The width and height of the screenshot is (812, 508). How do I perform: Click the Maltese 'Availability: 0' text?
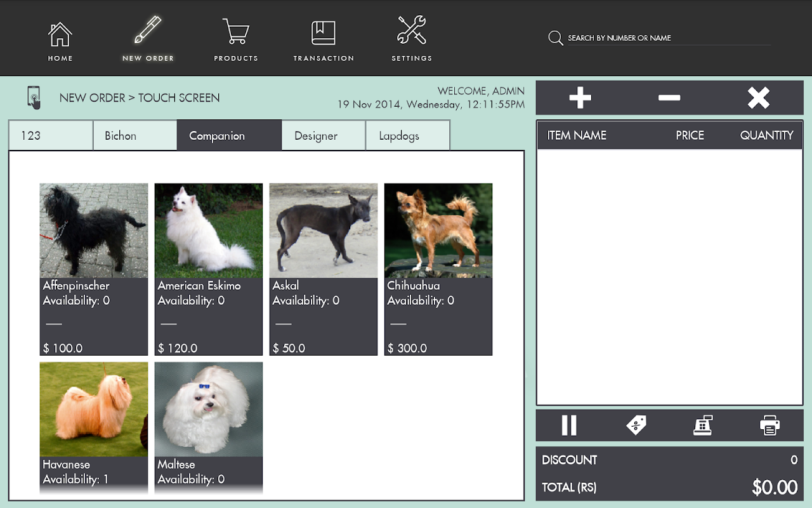point(191,479)
